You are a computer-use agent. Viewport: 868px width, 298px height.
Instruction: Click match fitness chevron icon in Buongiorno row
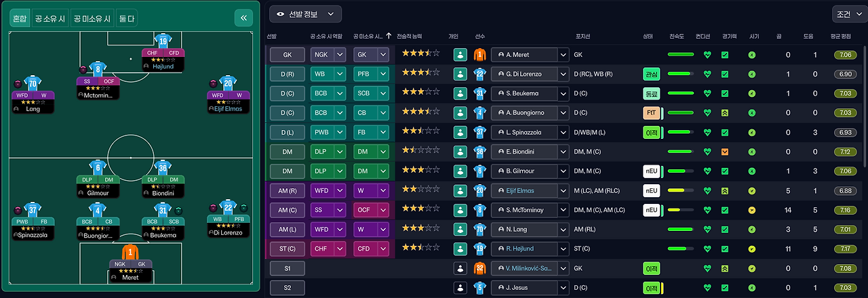pyautogui.click(x=725, y=113)
